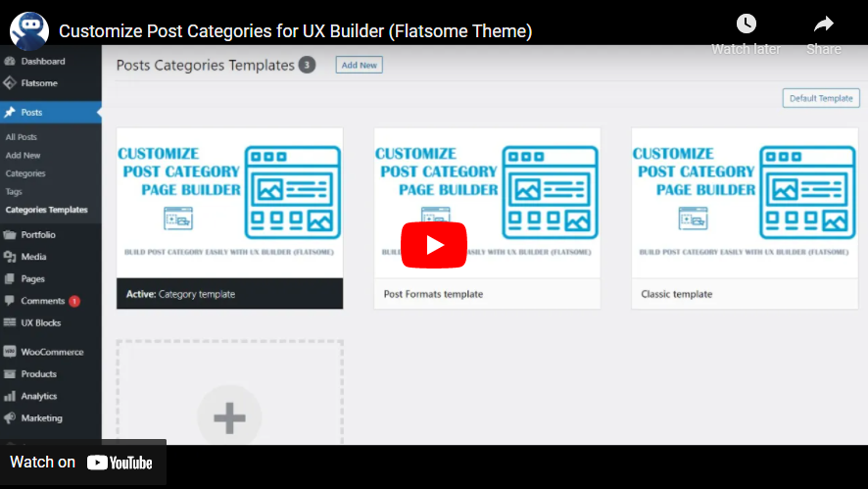
Task: Play the video with red play button
Action: [x=434, y=245]
